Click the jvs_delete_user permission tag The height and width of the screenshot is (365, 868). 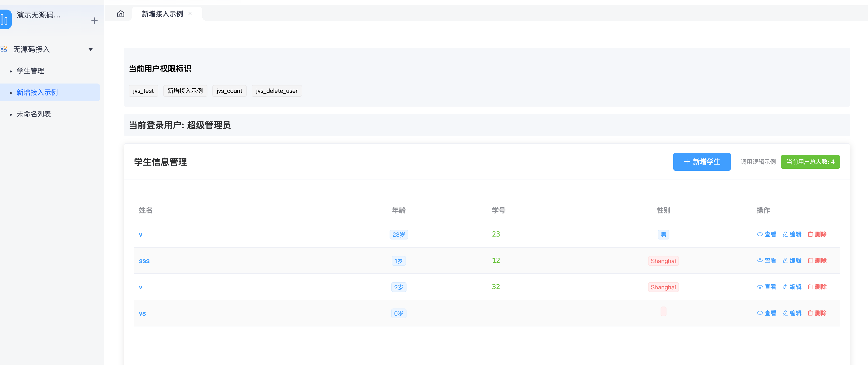(276, 91)
